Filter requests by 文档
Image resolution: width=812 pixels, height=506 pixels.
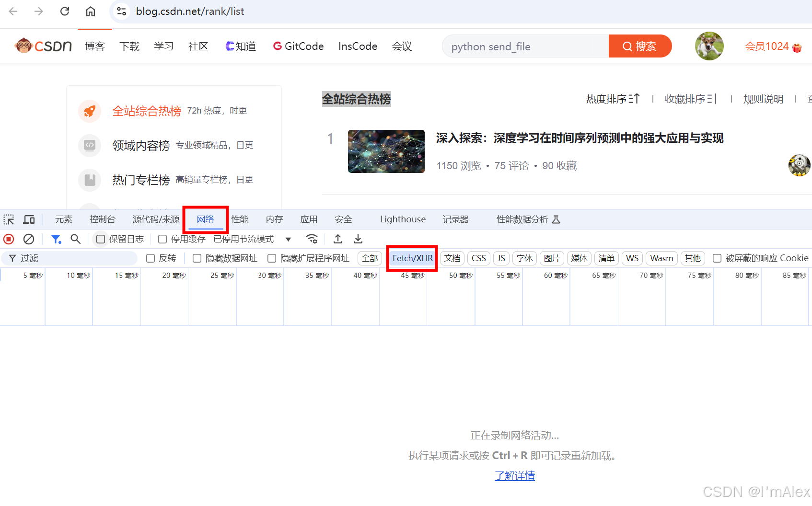tap(452, 258)
